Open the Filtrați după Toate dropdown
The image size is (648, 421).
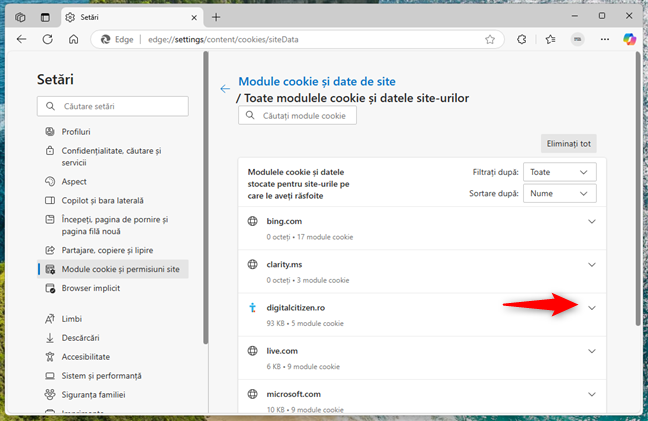560,172
